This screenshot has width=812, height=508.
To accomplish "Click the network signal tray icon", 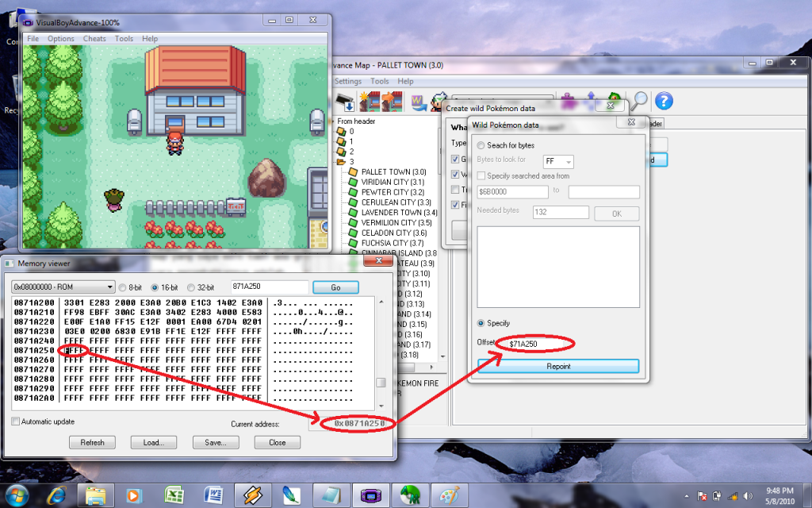I will pos(733,496).
